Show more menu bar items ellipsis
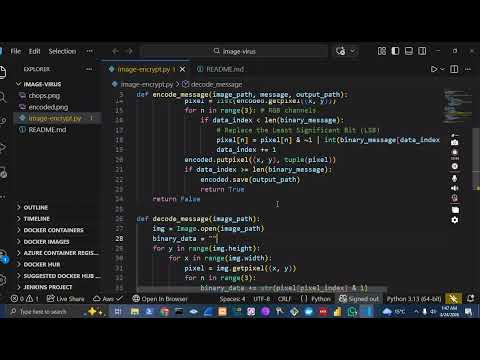This screenshot has width=480, height=360. click(x=89, y=51)
